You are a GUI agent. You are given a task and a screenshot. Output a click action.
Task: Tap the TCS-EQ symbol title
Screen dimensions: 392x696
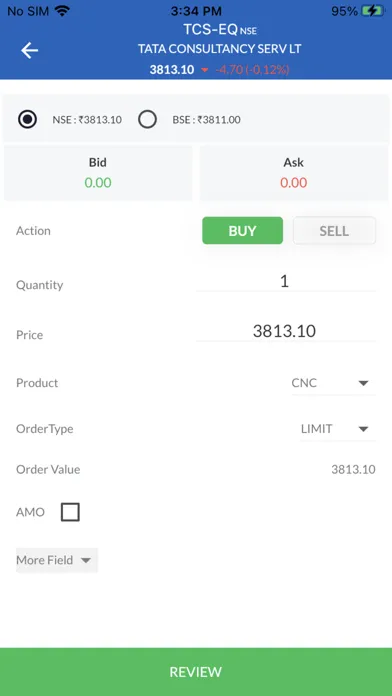(x=211, y=30)
